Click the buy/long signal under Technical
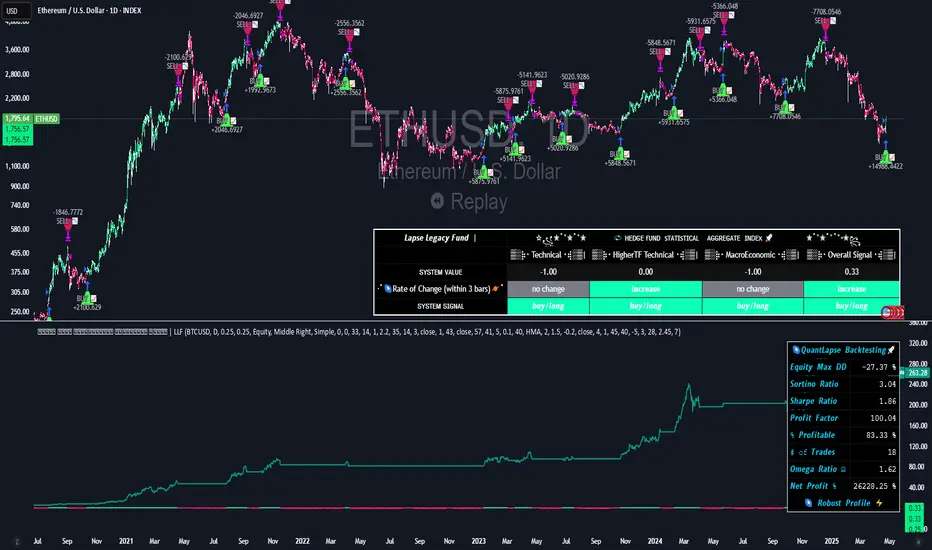The width and height of the screenshot is (932, 550). click(x=548, y=306)
